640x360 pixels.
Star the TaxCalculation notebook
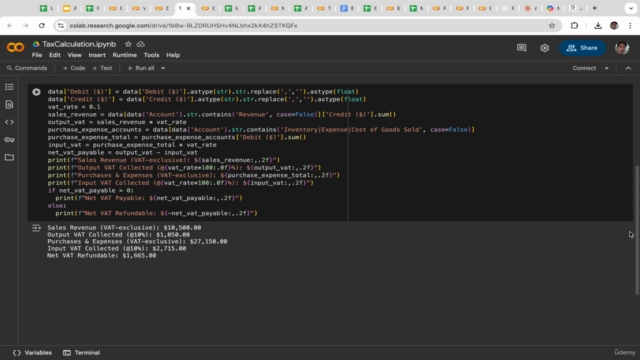tap(128, 44)
